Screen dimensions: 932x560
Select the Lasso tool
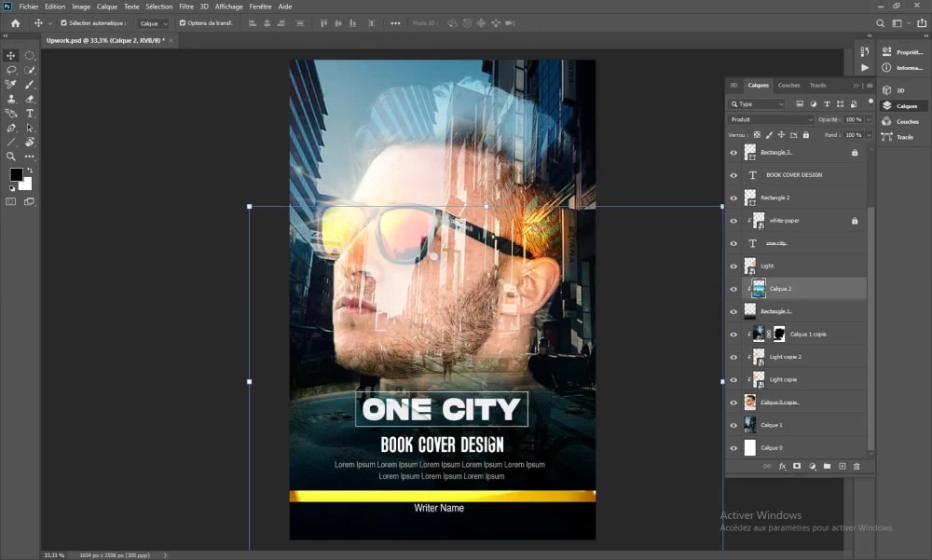(11, 70)
